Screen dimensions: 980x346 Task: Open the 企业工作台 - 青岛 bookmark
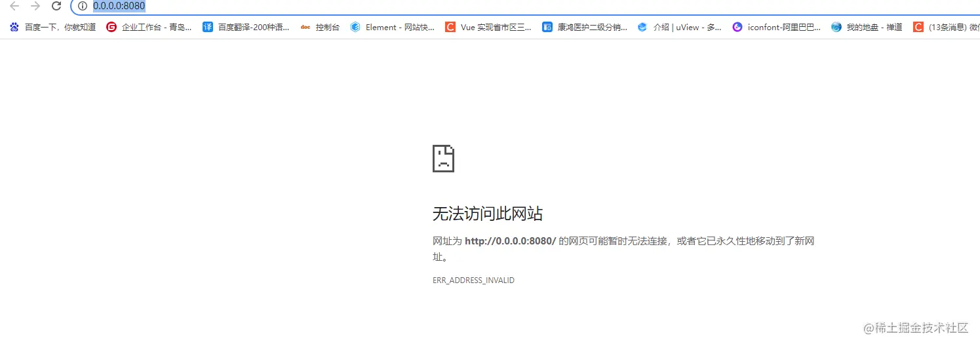click(x=149, y=27)
